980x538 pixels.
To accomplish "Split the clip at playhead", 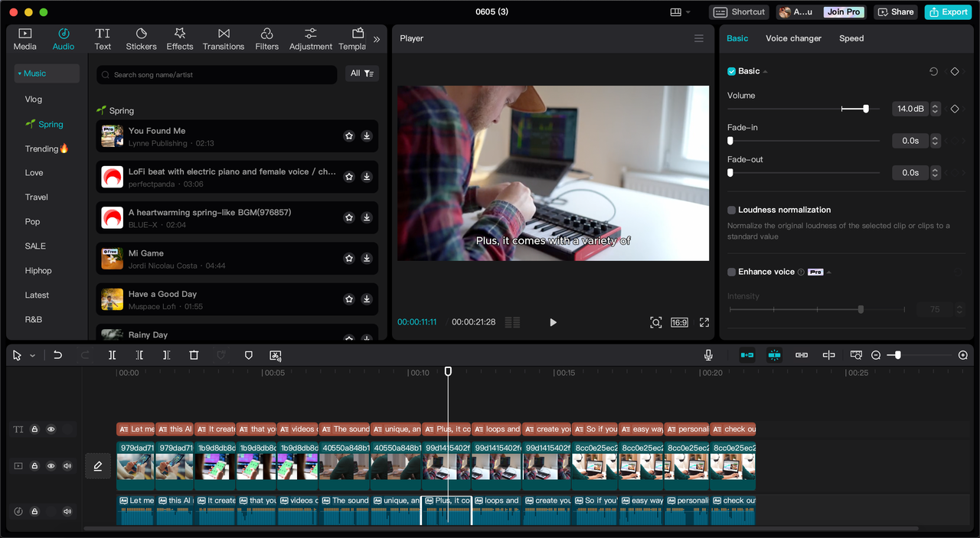I will [112, 355].
